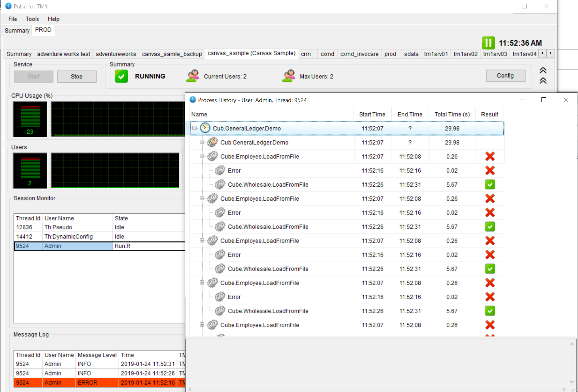Click the right arrow to reveal more server tabs
This screenshot has height=392, width=578.
tap(551, 53)
